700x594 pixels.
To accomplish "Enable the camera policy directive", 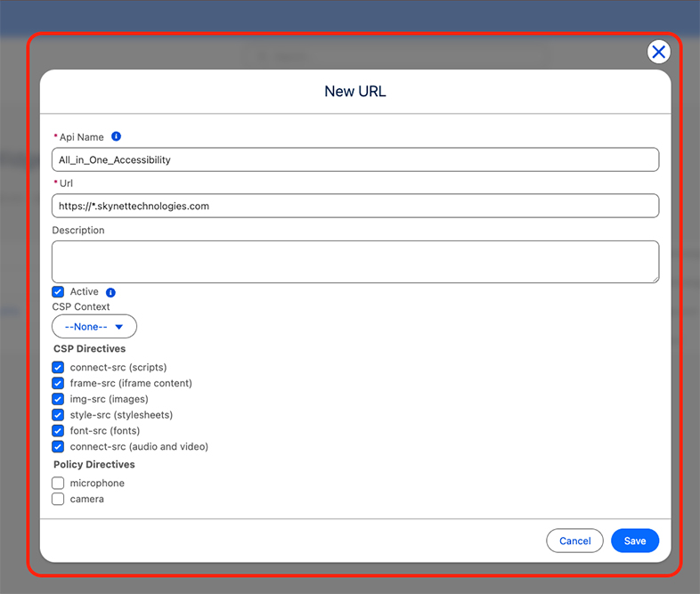I will 58,499.
